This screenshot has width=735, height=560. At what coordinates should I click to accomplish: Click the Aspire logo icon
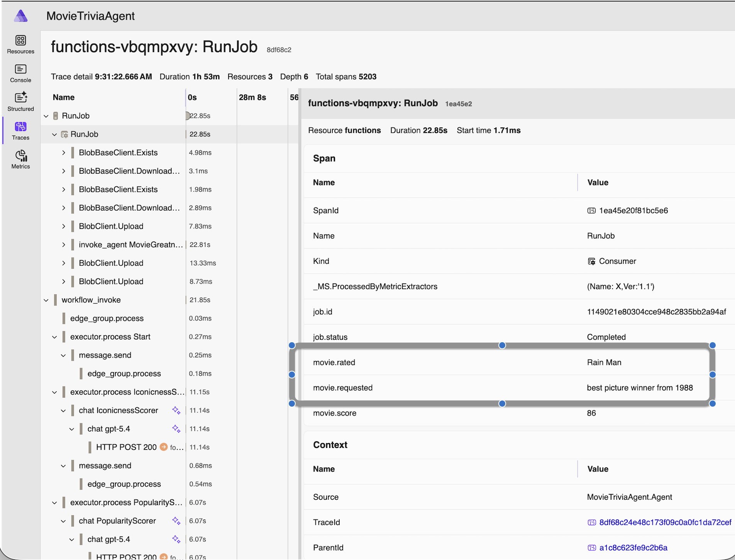pyautogui.click(x=21, y=16)
